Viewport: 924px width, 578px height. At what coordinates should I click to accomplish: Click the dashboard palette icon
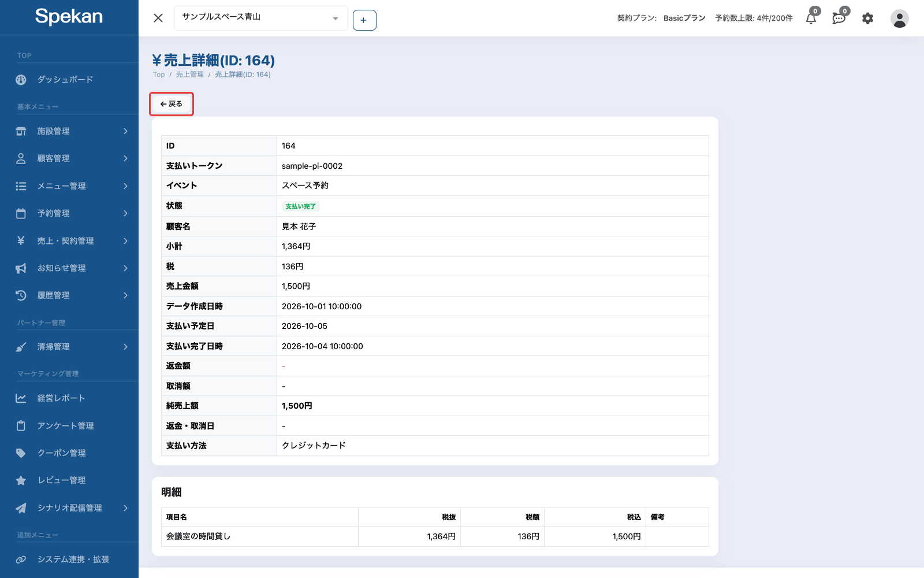pyautogui.click(x=21, y=80)
